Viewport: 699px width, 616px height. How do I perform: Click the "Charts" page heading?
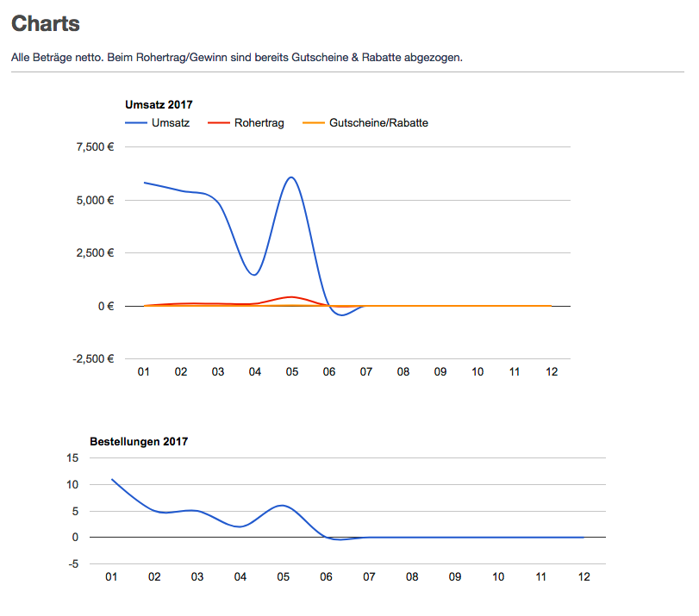click(46, 23)
